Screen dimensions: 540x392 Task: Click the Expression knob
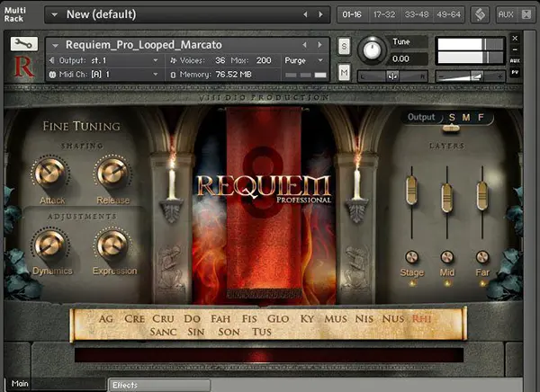(112, 245)
